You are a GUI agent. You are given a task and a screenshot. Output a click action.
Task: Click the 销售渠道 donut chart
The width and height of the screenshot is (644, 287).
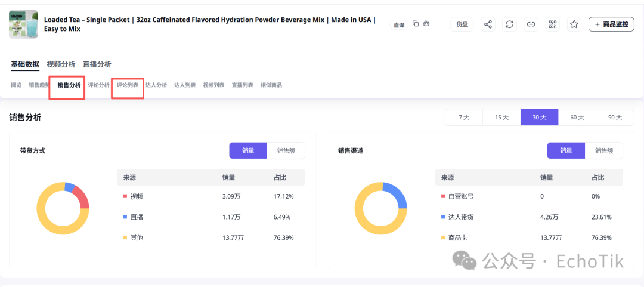pos(380,208)
